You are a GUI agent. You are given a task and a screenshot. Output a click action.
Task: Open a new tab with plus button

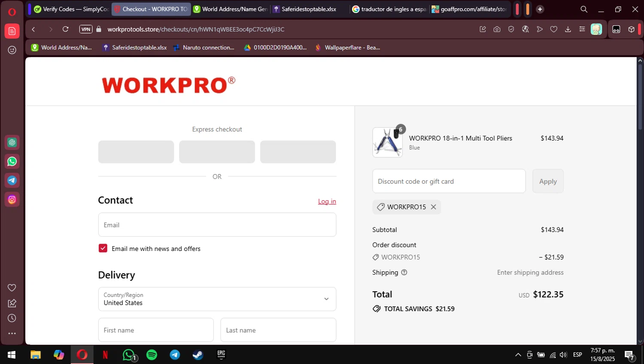(540, 9)
